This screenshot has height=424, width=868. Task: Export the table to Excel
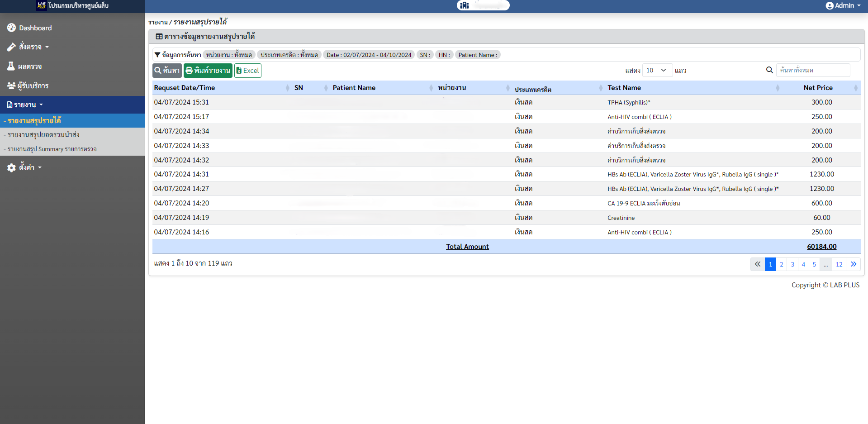tap(247, 70)
